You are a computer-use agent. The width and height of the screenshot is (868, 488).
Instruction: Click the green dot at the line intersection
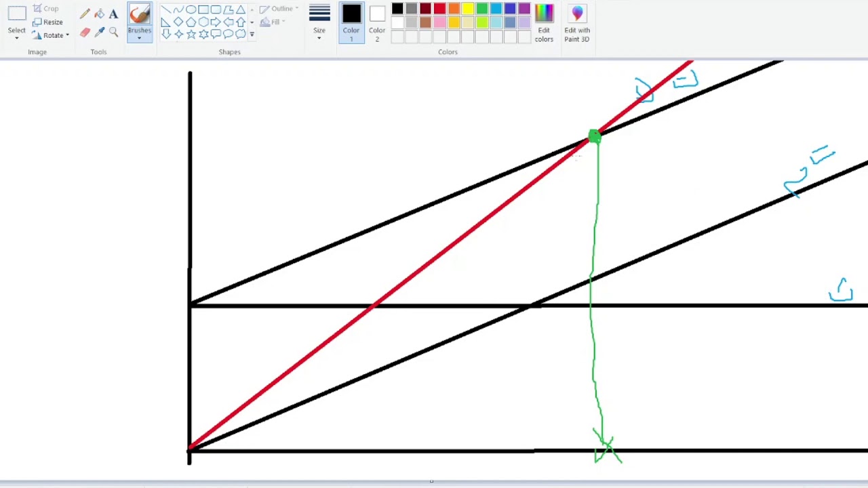point(595,136)
